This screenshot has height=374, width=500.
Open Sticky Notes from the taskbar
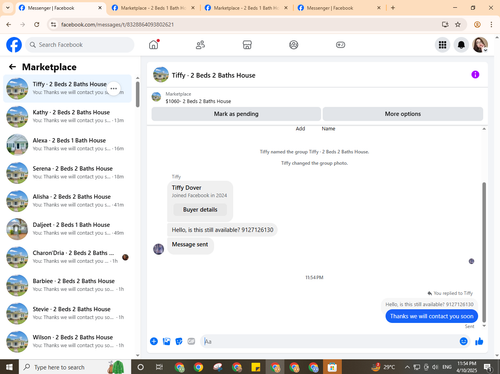coord(256,367)
